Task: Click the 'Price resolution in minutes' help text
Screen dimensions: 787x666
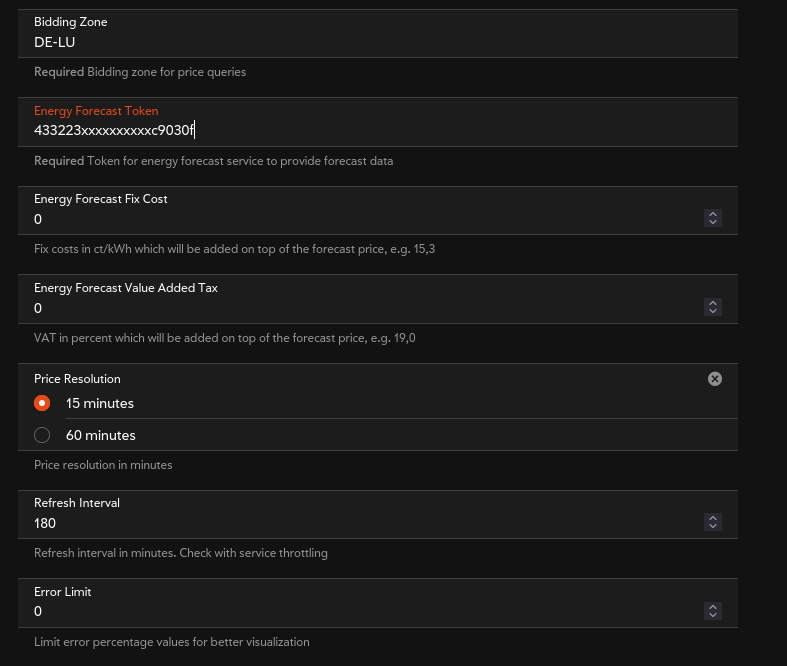Action: tap(103, 465)
